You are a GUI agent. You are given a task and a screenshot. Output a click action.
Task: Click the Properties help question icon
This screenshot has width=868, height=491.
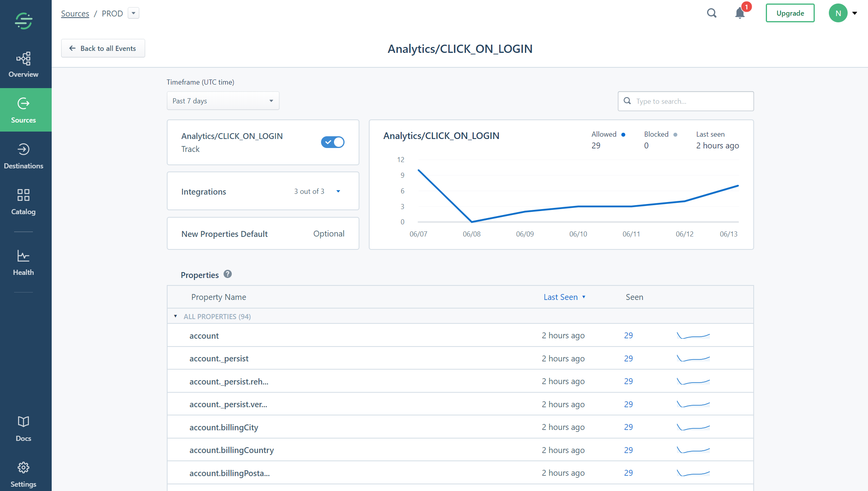click(x=227, y=274)
